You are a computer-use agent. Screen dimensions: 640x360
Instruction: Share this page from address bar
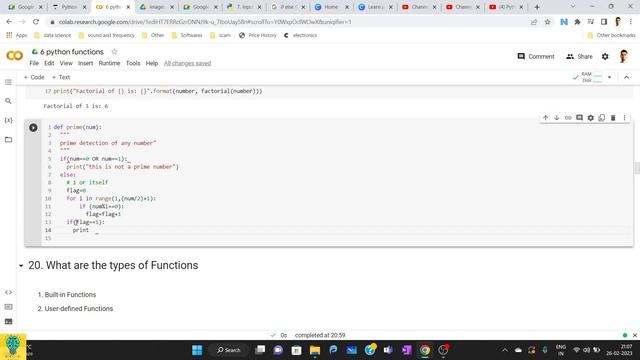click(534, 22)
